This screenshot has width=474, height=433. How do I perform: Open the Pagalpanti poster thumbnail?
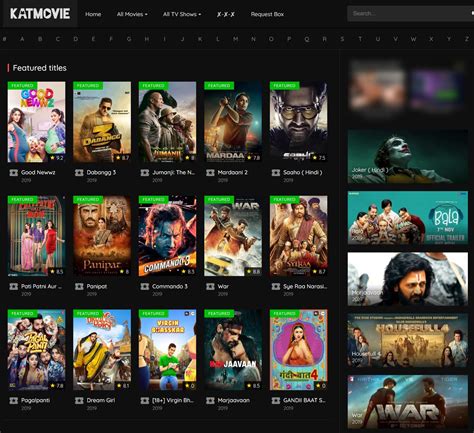tap(36, 350)
